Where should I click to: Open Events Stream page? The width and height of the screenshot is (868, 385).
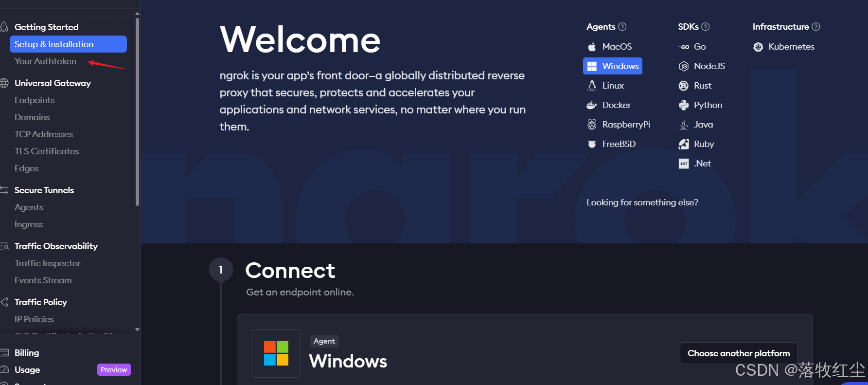point(43,280)
